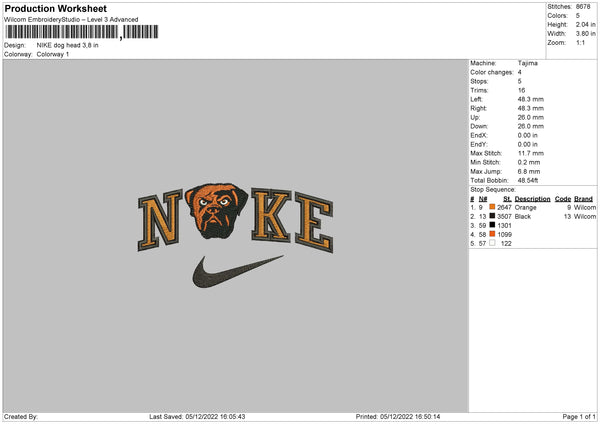Click the Max Stitch value '11.7 mm'
This screenshot has width=600, height=424.
(x=531, y=153)
